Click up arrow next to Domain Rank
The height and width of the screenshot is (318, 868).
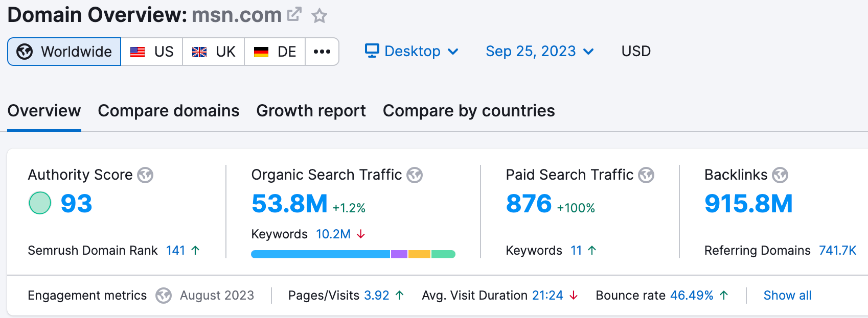coord(195,250)
